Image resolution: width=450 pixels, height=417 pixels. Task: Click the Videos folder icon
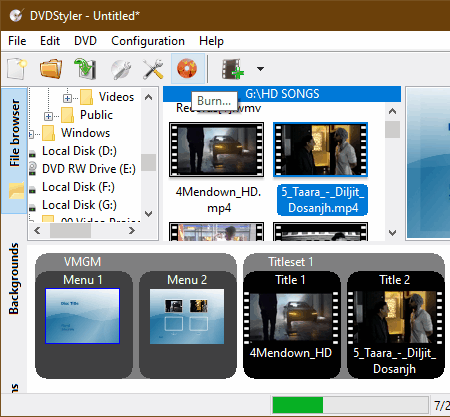(x=86, y=97)
